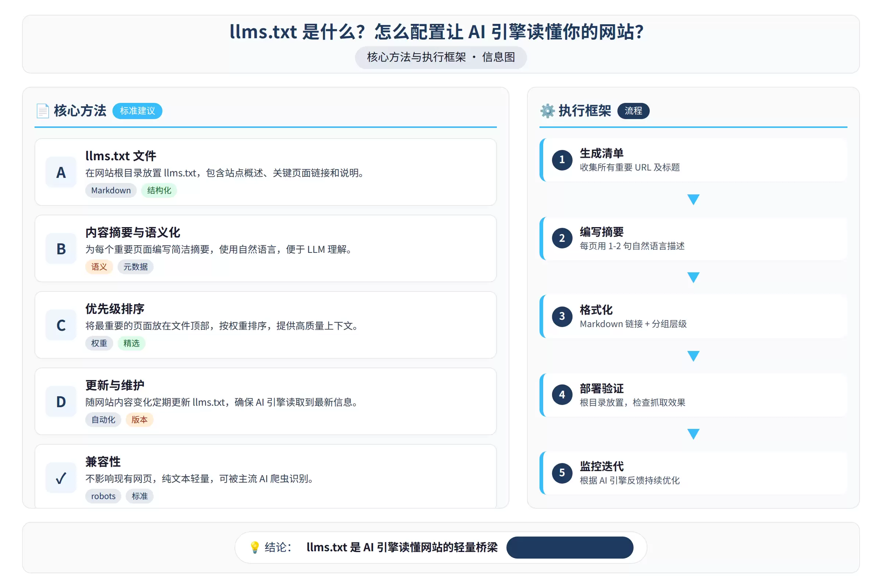The height and width of the screenshot is (588, 882).
Task: Click the step 1 number circle
Action: (x=562, y=160)
